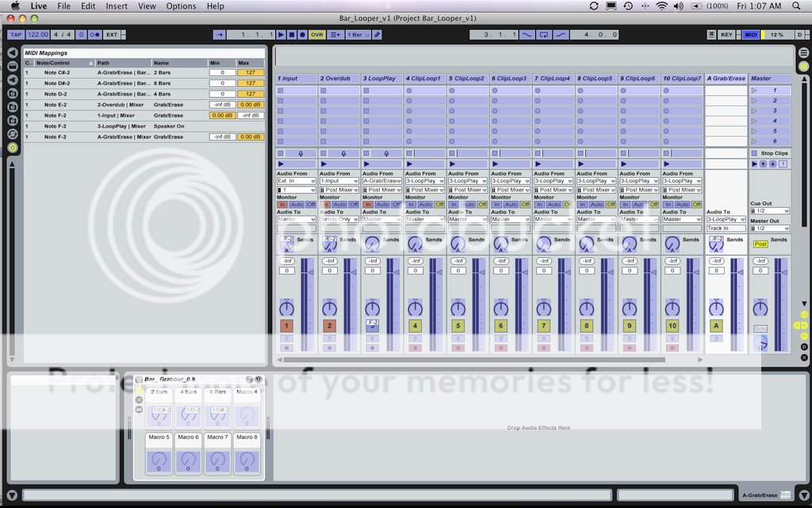Click the scene up arrow in Master track
This screenshot has width=812, height=508.
[x=763, y=164]
